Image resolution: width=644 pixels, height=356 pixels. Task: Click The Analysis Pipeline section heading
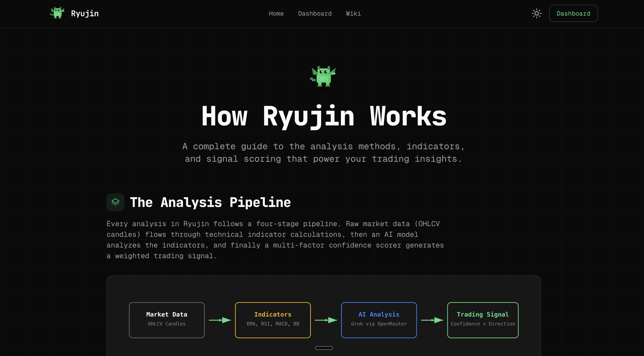click(x=210, y=202)
